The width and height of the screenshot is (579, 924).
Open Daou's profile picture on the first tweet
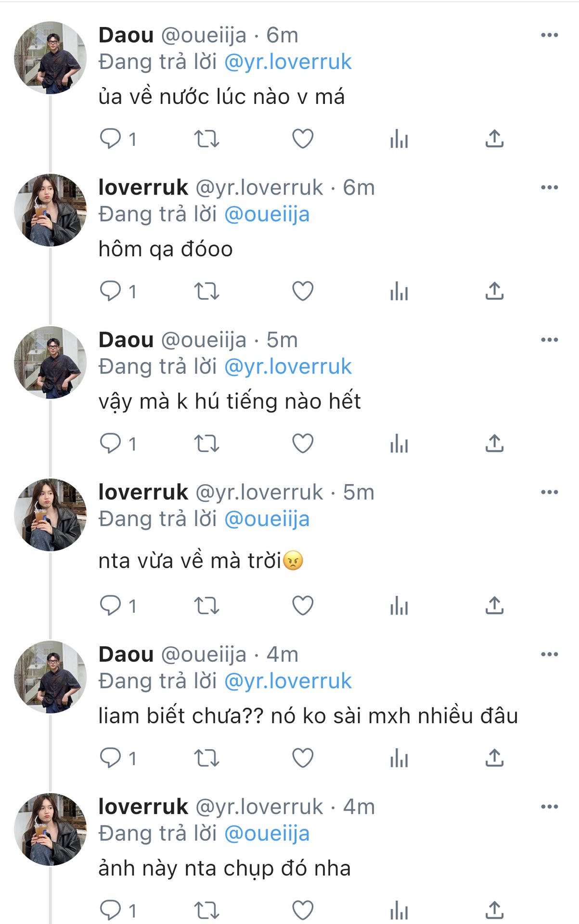click(50, 57)
